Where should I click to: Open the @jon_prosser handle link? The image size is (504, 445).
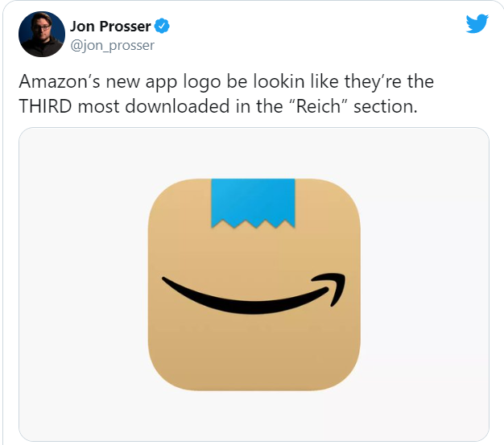tap(112, 45)
